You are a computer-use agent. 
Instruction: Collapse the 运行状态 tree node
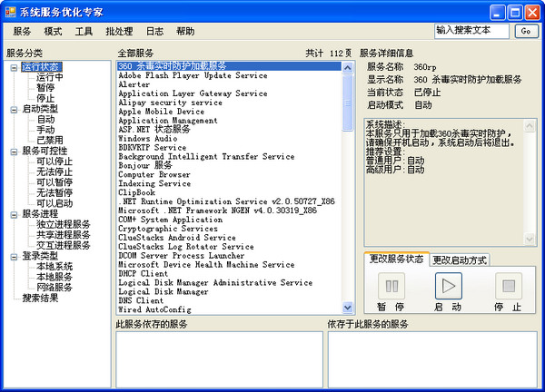pyautogui.click(x=14, y=67)
